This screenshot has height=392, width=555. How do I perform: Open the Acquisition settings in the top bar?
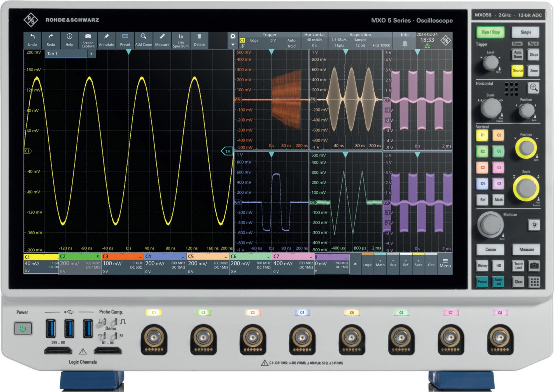360,40
